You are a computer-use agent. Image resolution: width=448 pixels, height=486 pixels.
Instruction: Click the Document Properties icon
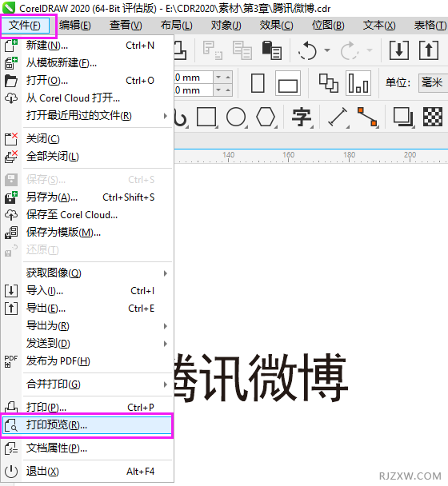[11, 448]
